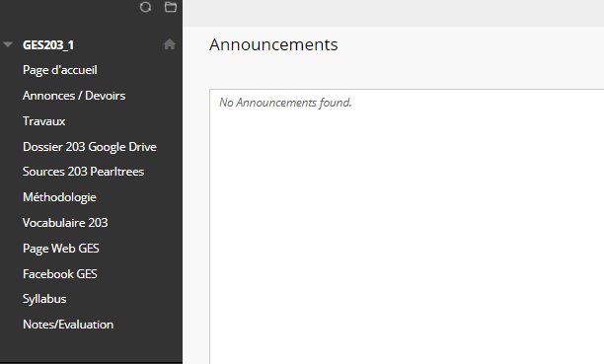Click the refresh course menu icon
This screenshot has height=364, width=604.
click(145, 7)
